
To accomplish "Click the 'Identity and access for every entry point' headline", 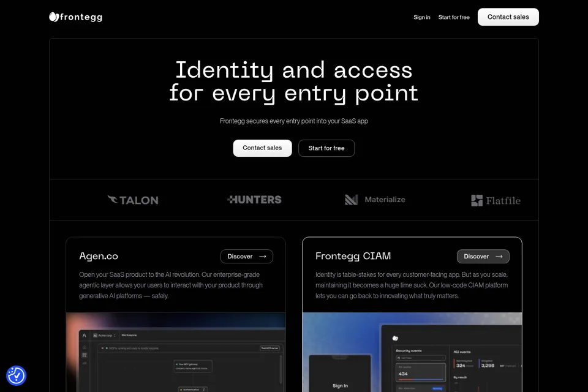I will [x=293, y=81].
